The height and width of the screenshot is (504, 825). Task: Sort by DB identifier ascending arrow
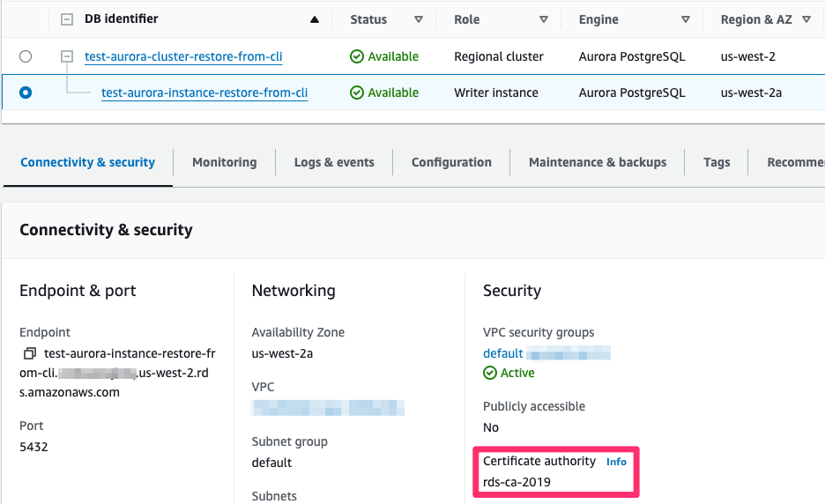(x=315, y=19)
